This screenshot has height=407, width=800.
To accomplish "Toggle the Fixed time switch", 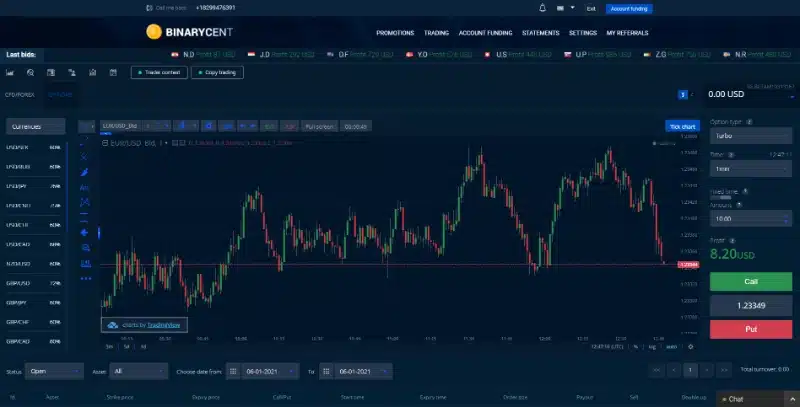I will (721, 197).
